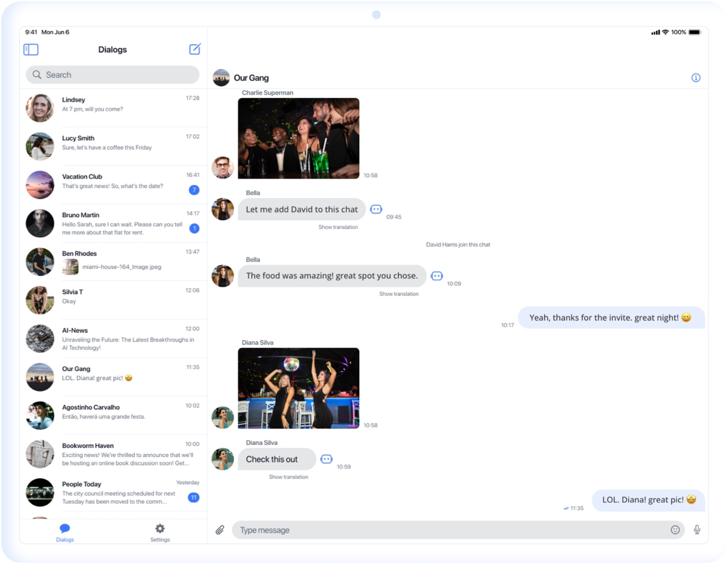Open the Ben Rhodes dialog
Screen dimensions: 728x564
[113, 261]
